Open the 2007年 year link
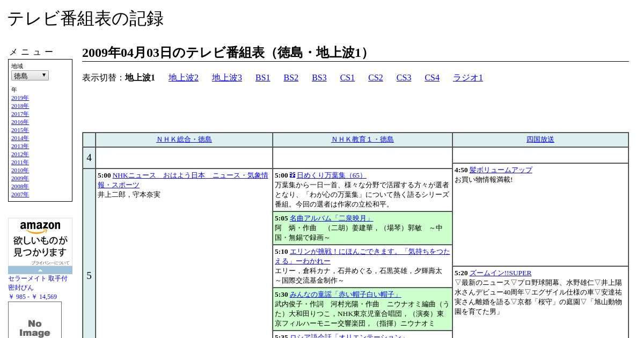 [20, 194]
